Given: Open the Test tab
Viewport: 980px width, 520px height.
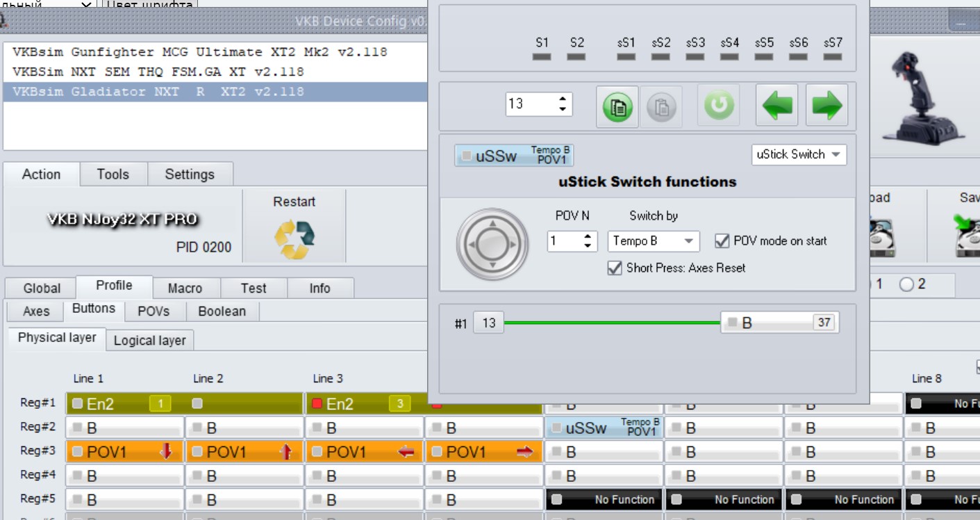Looking at the screenshot, I should (x=254, y=289).
